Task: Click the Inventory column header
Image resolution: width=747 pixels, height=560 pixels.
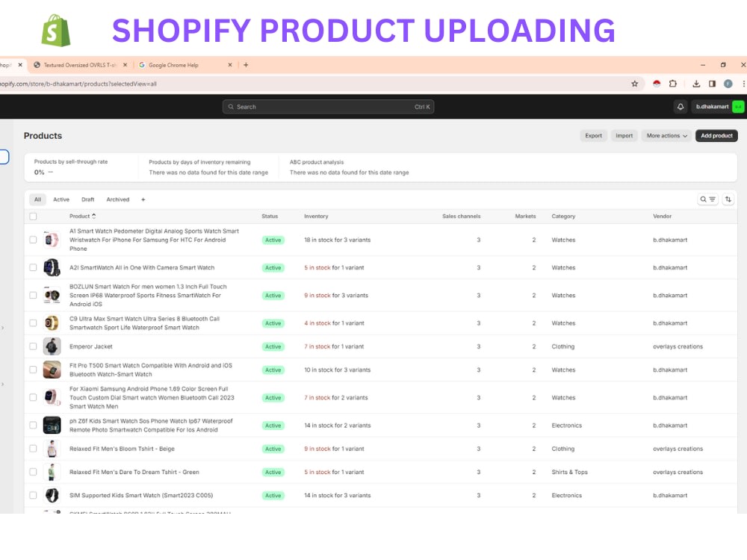Action: [316, 217]
